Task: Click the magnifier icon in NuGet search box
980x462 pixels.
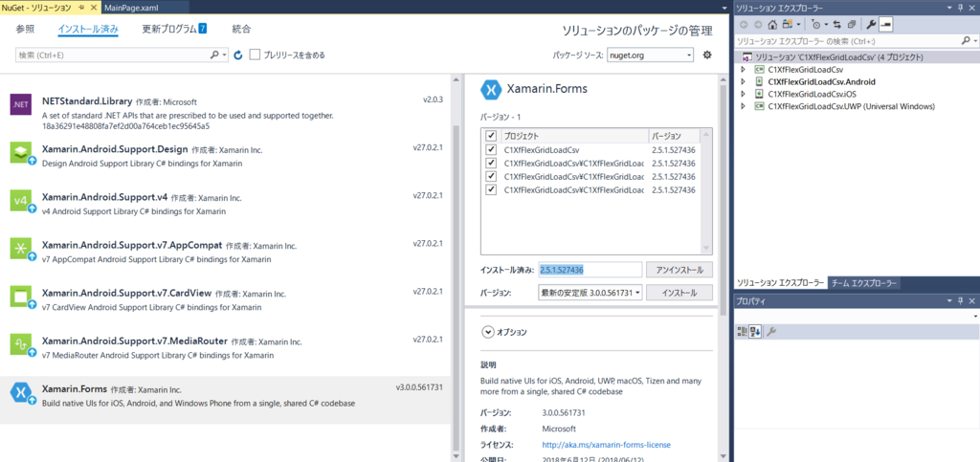Action: click(215, 55)
